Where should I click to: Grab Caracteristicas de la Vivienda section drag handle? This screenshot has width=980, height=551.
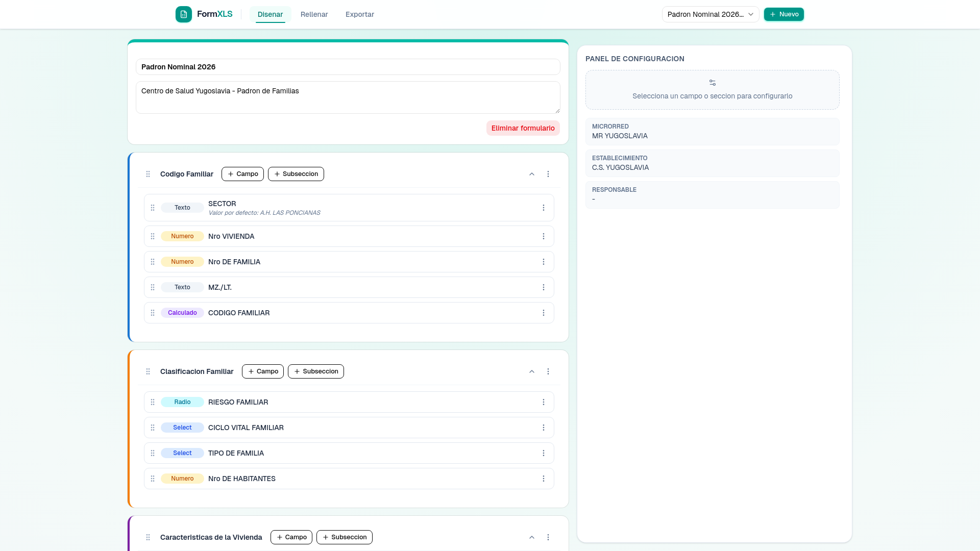click(148, 537)
